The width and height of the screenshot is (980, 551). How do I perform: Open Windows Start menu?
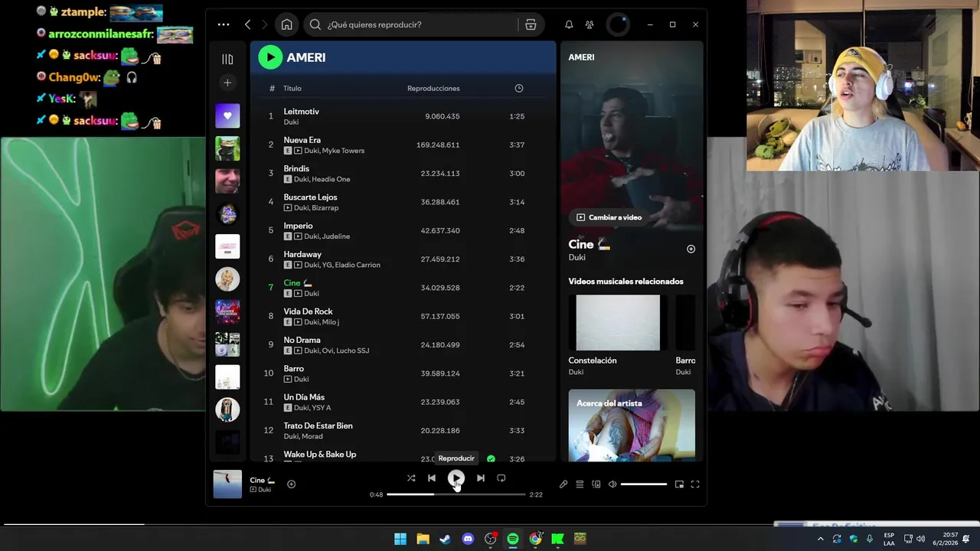point(400,539)
